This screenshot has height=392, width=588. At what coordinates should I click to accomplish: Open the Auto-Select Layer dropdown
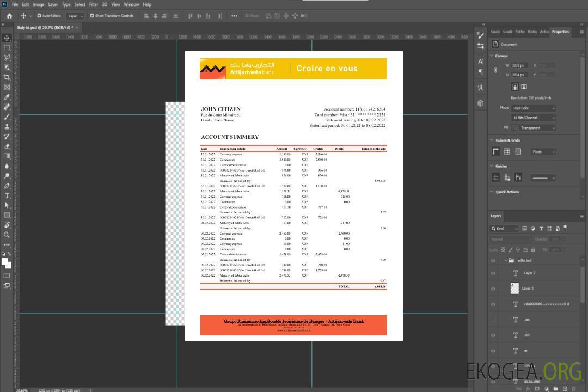(75, 16)
